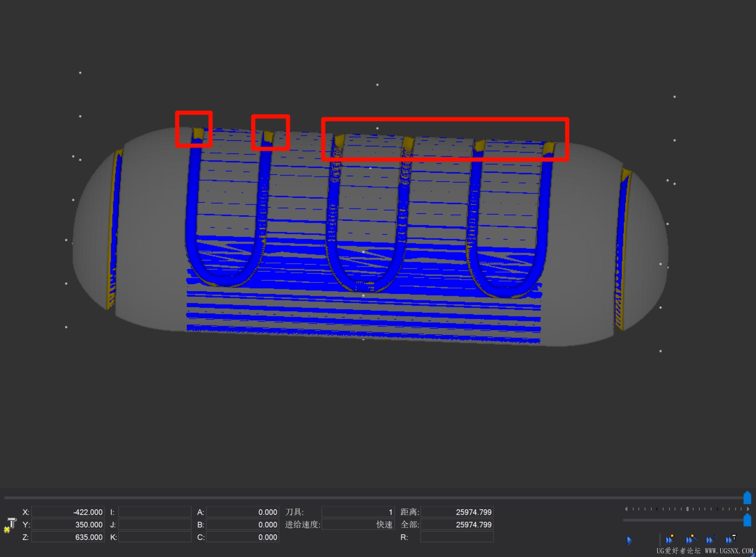Viewport: 756px width, 557px height.
Task: Click the Z coordinate field showing 635.000
Action: 68,537
